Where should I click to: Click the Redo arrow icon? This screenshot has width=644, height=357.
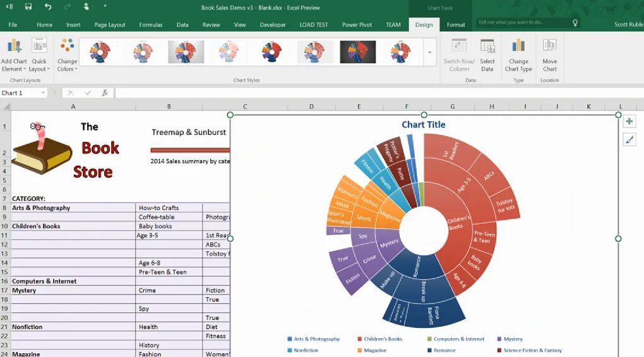[x=67, y=6]
